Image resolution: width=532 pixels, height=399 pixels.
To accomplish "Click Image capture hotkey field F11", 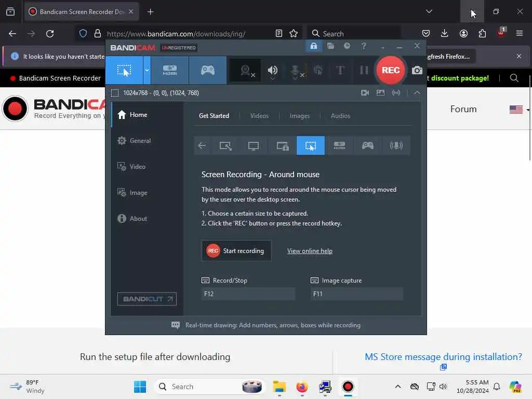I will point(356,294).
